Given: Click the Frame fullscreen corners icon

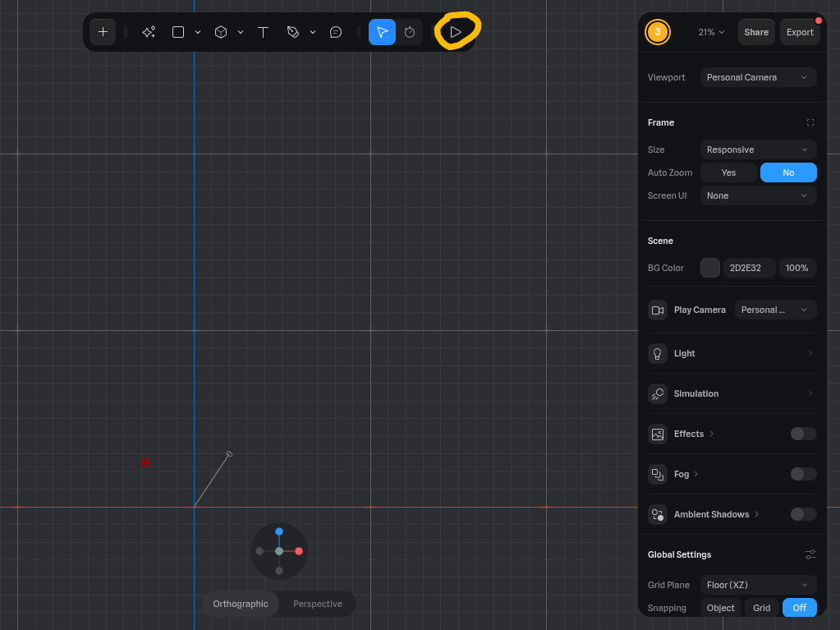Looking at the screenshot, I should tap(810, 122).
